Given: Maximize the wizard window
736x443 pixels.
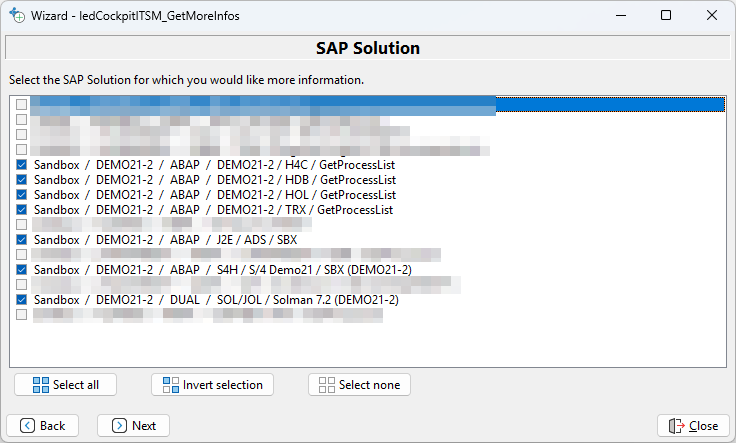Looking at the screenshot, I should click(x=666, y=16).
